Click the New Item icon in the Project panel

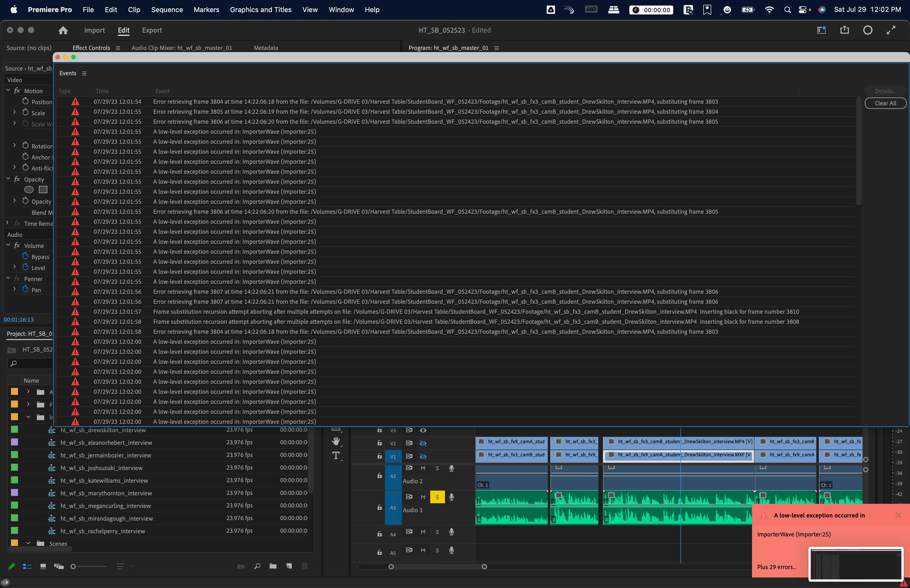[289, 566]
